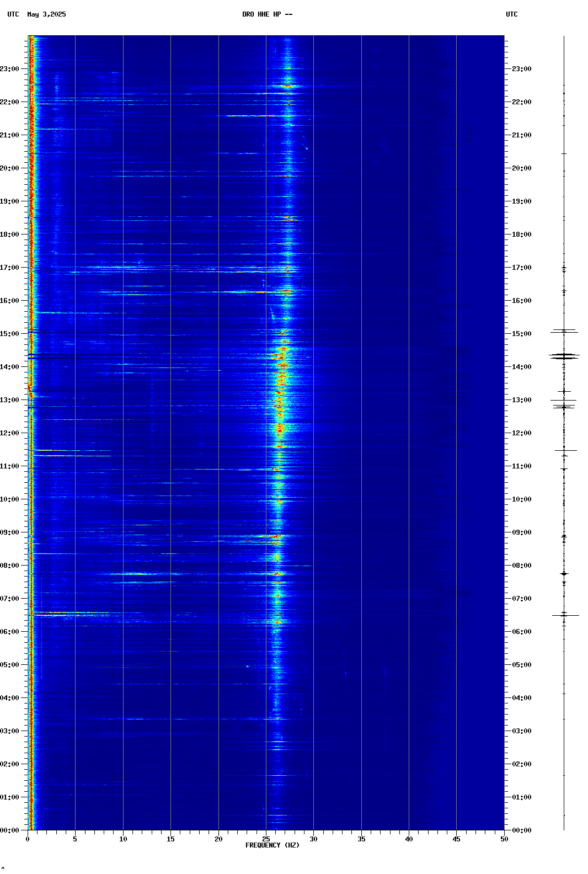Click the 0 Hz frequency axis label
Image resolution: width=588 pixels, height=874 pixels.
click(28, 839)
